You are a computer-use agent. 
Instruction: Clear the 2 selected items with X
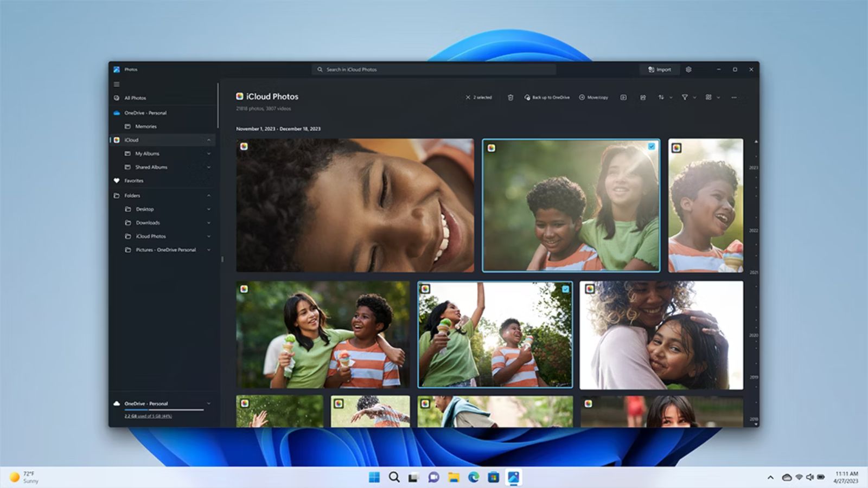coord(468,97)
